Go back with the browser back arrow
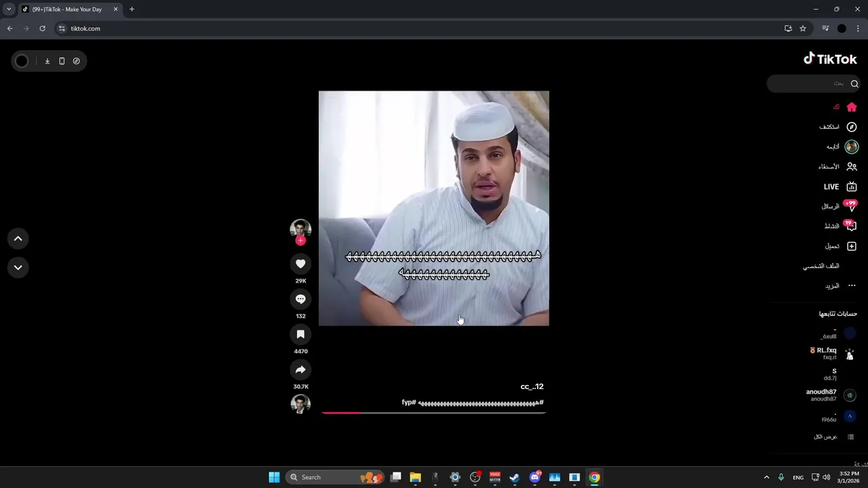868x488 pixels. coord(9,28)
